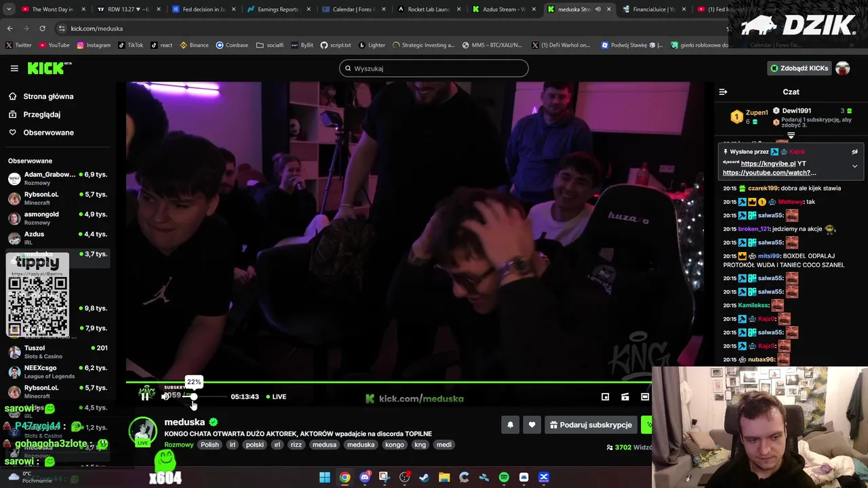Open Instagram bookmark
868x488 pixels.
(94, 45)
